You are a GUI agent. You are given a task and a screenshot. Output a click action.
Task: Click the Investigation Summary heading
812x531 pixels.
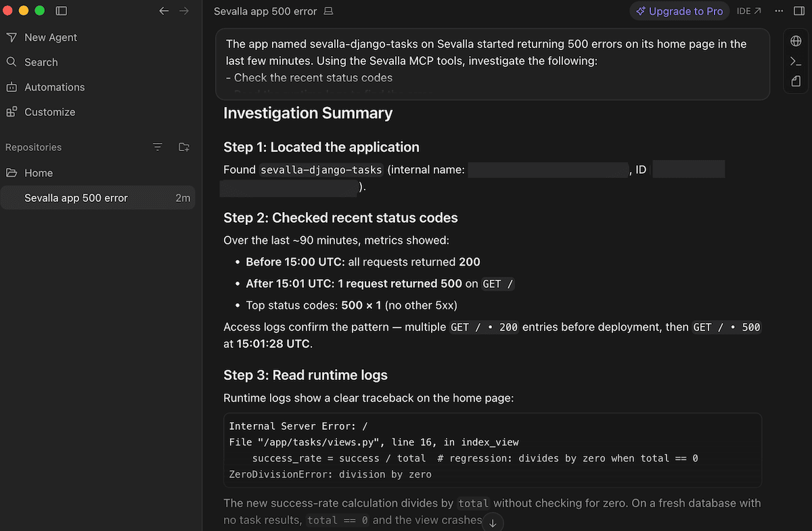pos(308,113)
